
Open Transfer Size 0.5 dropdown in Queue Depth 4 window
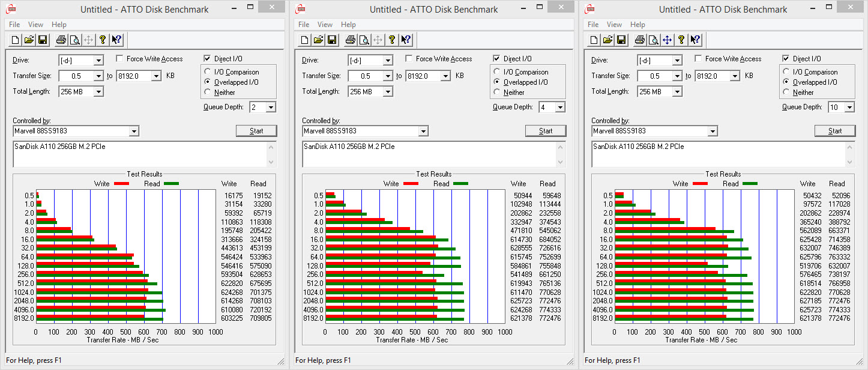[x=388, y=76]
